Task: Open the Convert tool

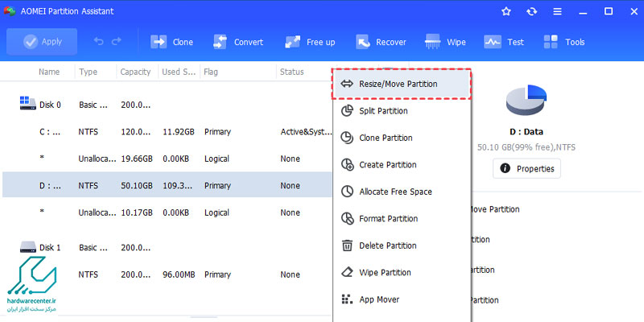Action: (x=221, y=42)
